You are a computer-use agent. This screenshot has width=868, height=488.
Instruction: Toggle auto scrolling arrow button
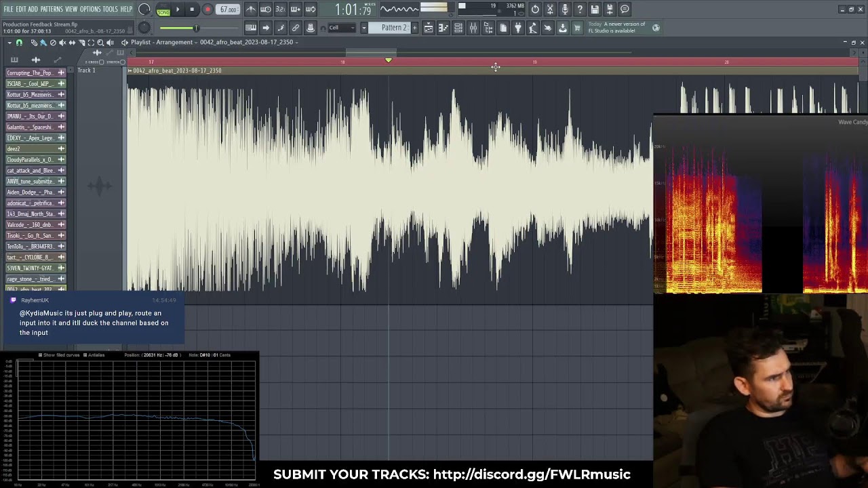click(266, 28)
